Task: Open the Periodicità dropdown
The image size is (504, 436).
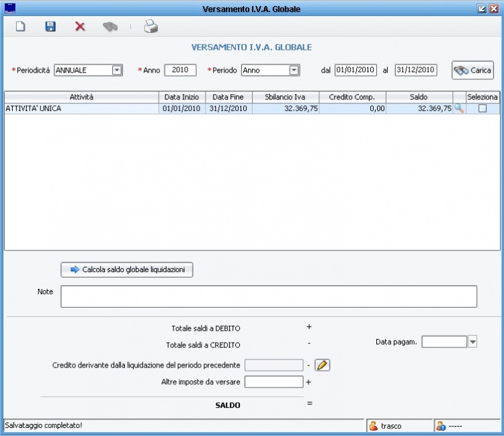Action: click(x=117, y=70)
